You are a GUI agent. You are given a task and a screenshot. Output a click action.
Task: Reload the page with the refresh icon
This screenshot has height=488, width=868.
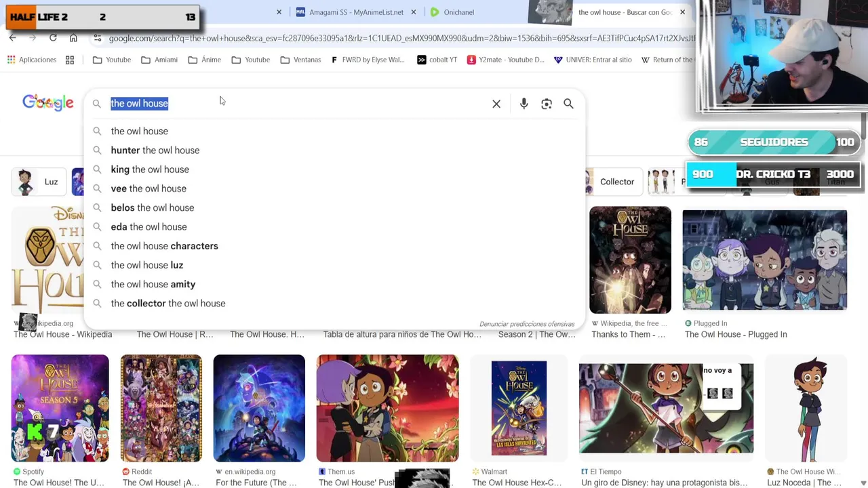point(53,38)
